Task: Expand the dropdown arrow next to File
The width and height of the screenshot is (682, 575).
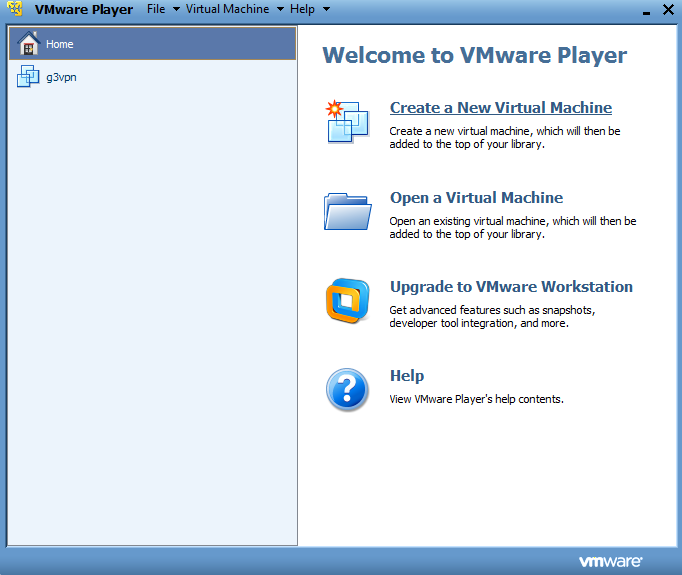Action: 176,10
